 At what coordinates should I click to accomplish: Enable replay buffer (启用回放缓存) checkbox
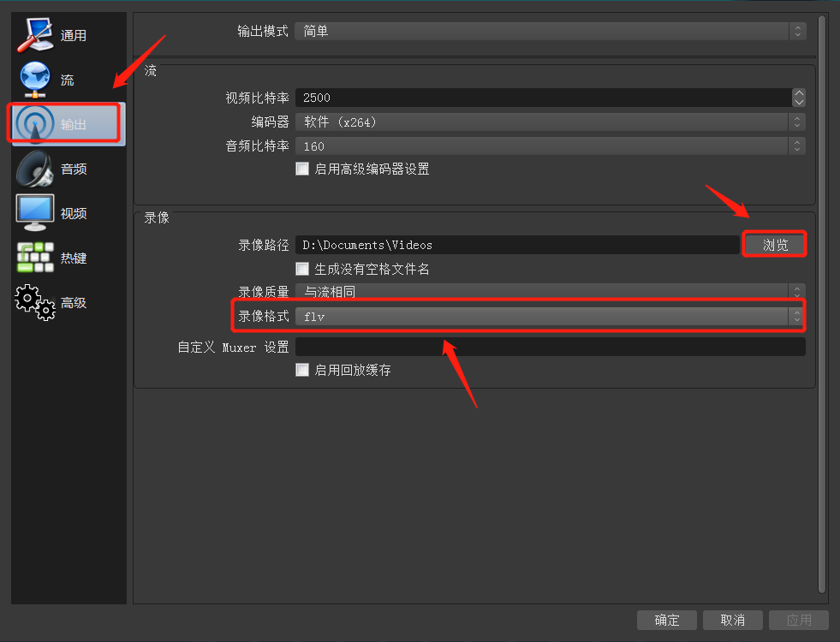(x=302, y=370)
